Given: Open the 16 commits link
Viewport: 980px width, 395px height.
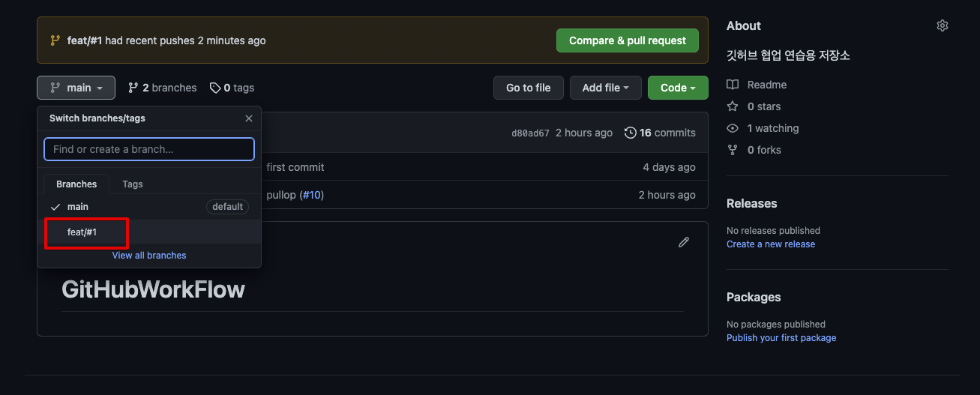Looking at the screenshot, I should click(660, 133).
